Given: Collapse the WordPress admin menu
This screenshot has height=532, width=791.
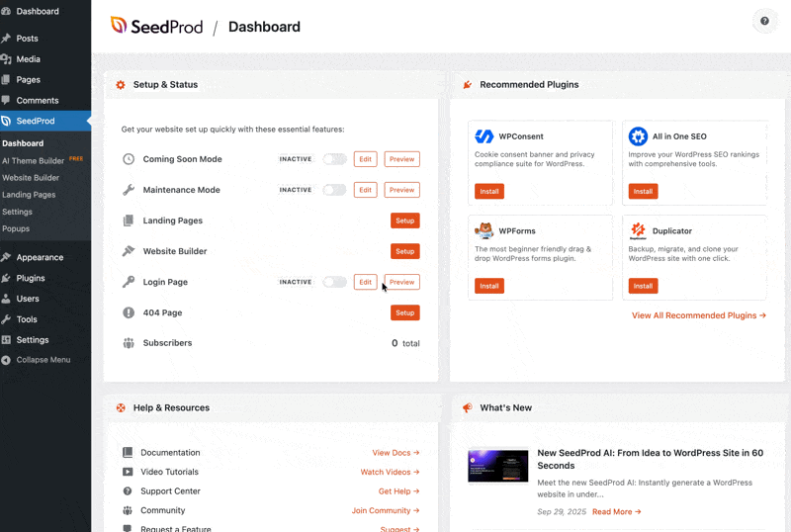Looking at the screenshot, I should pos(43,360).
